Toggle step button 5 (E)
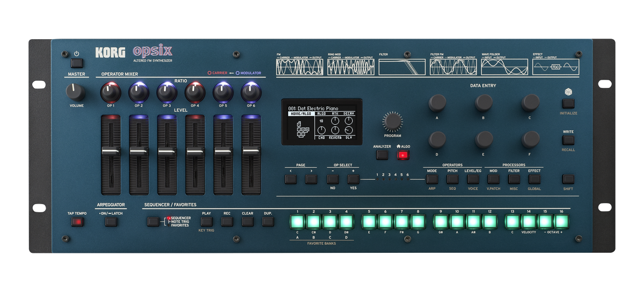 click(x=369, y=221)
